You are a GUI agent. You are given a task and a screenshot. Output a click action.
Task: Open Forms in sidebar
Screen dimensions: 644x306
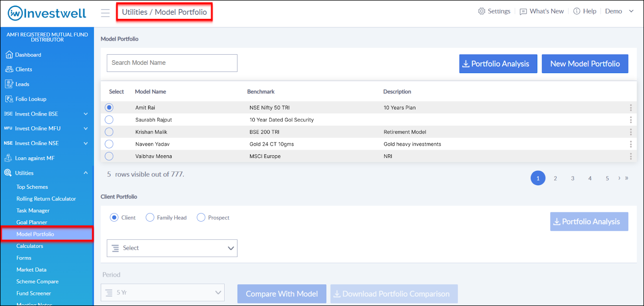pyautogui.click(x=24, y=258)
